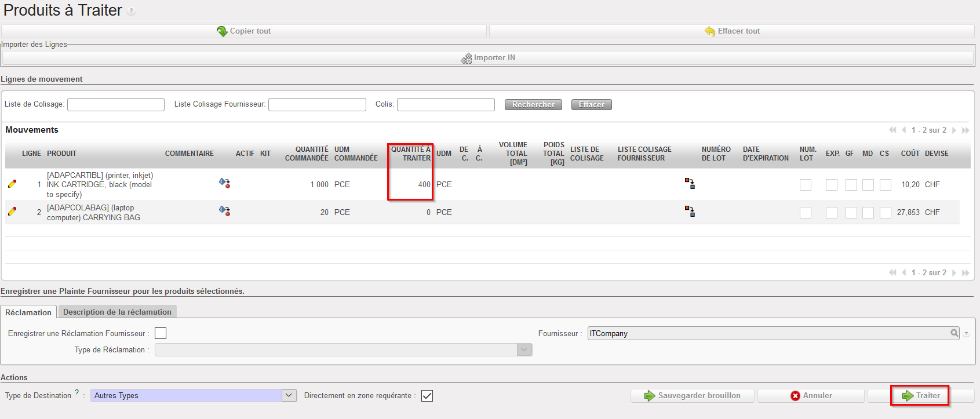Click pencil edit icon for line 2
The width and height of the screenshot is (980, 419).
click(12, 212)
